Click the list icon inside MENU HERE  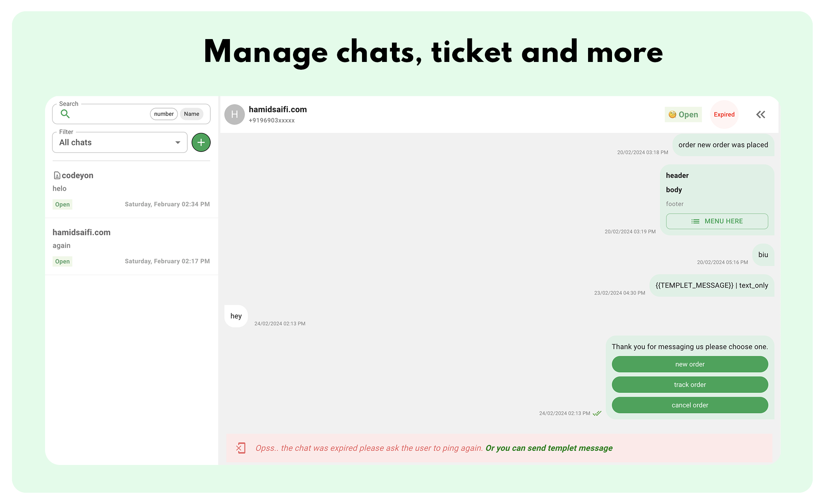[x=695, y=221]
